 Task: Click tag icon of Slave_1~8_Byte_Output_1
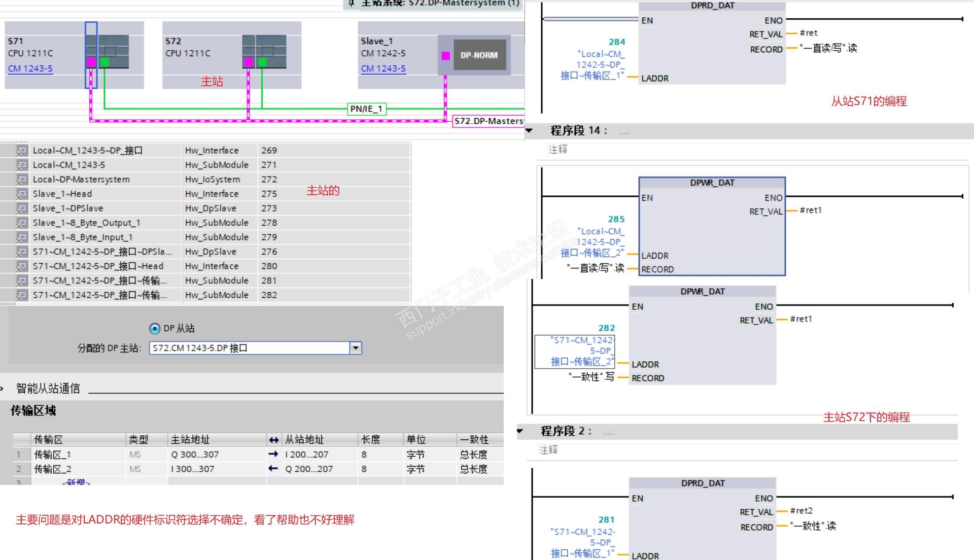click(22, 223)
